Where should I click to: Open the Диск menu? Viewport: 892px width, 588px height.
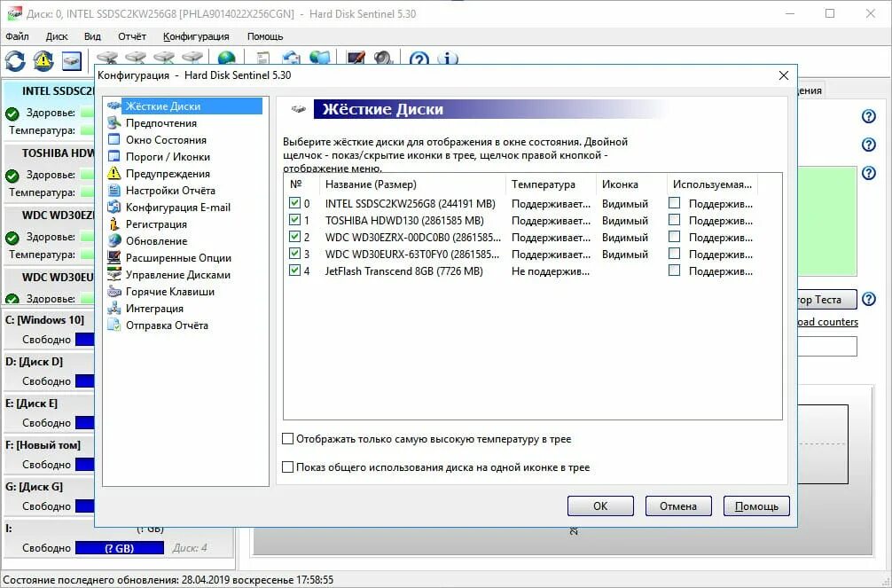coord(57,36)
